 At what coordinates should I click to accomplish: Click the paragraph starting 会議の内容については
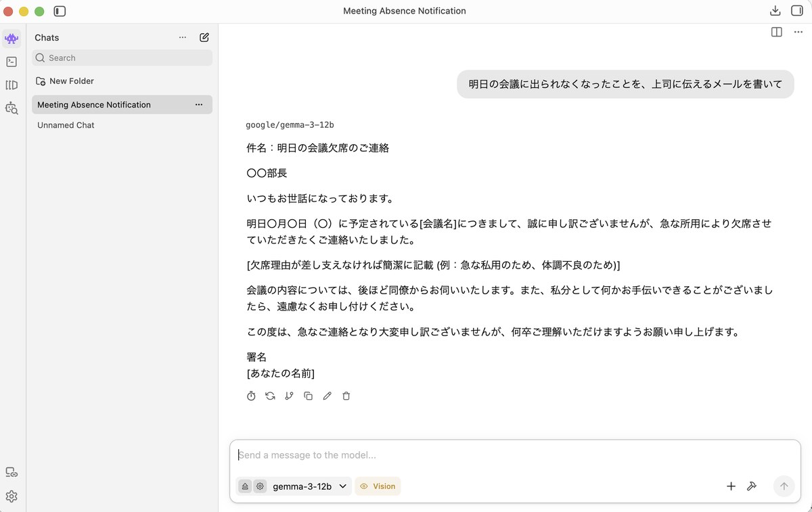pos(510,298)
